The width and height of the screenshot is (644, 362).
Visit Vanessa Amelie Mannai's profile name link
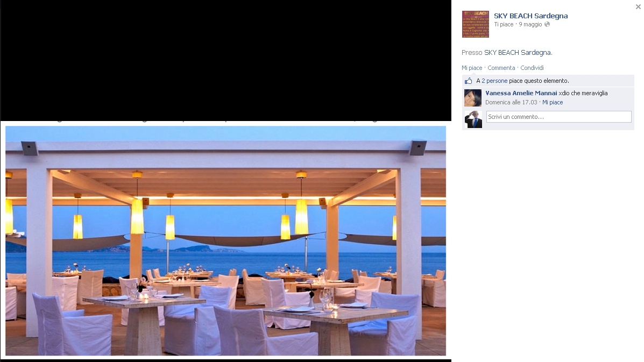[521, 93]
